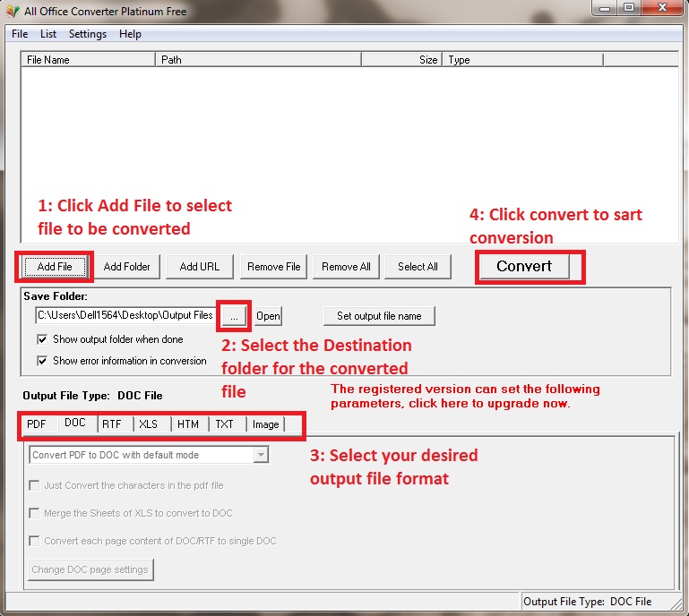Click Set output file name button

379,316
